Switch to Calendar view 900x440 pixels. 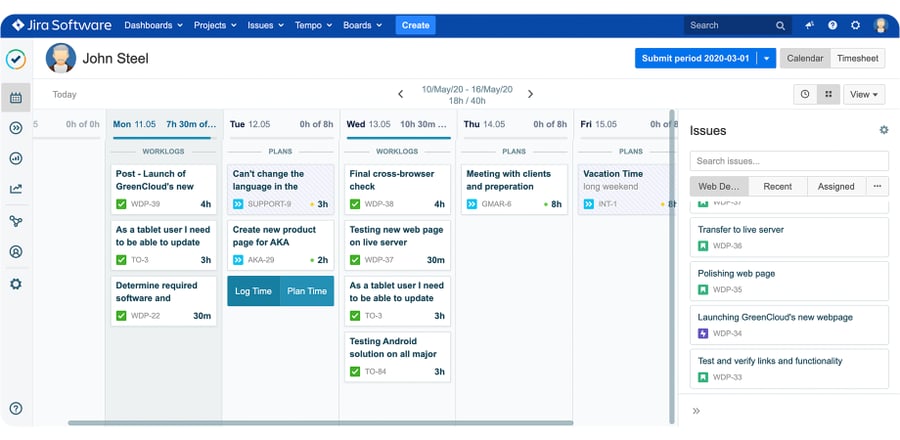pyautogui.click(x=805, y=58)
